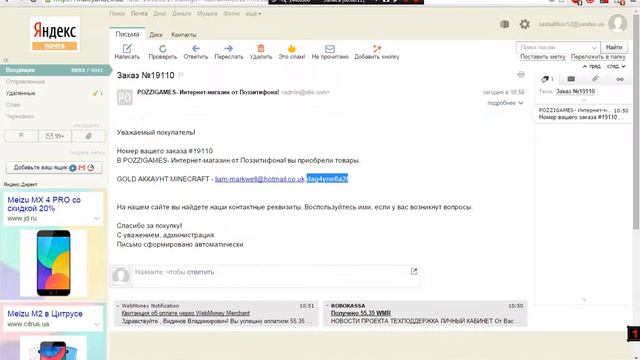This screenshot has width=640, height=360.
Task: Switch to the Диск tab
Action: tap(156, 35)
